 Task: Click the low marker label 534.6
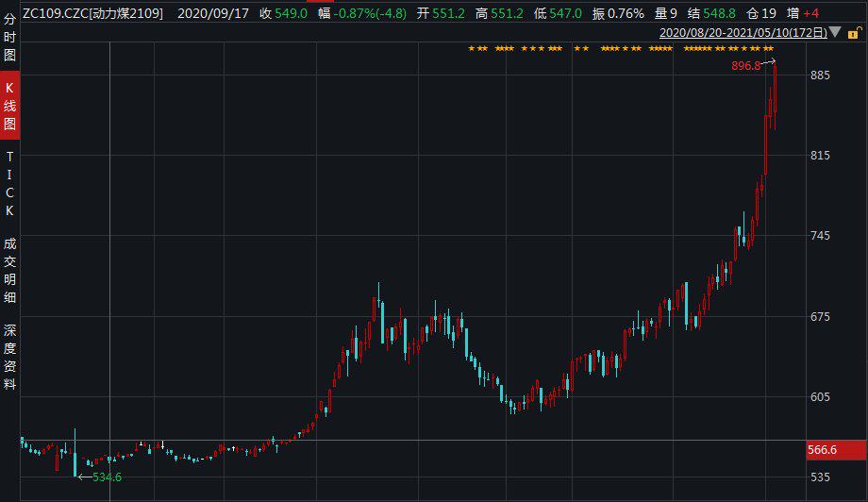click(107, 477)
